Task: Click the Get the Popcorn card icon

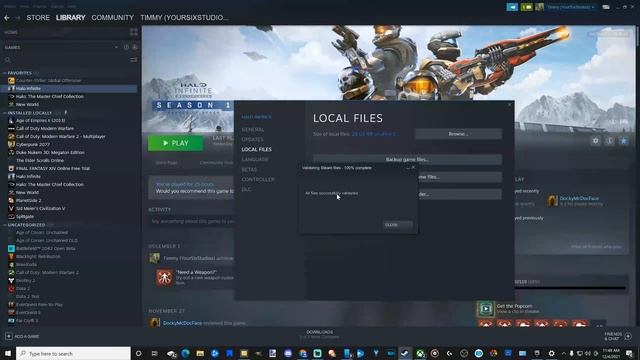Action: [x=485, y=309]
